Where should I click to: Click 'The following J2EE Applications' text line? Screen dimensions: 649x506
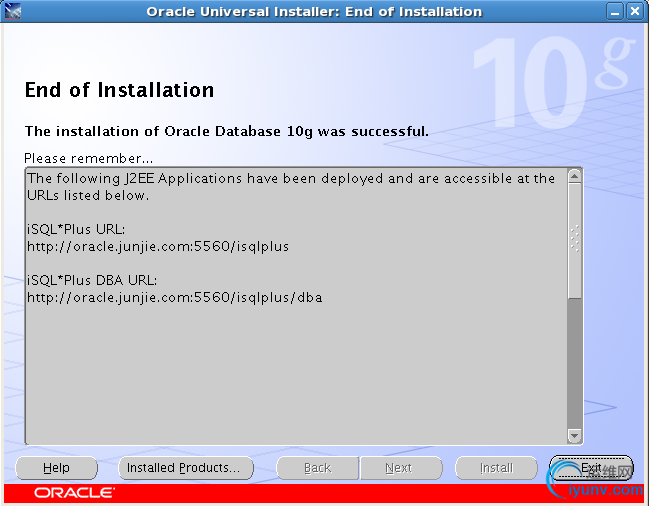291,179
